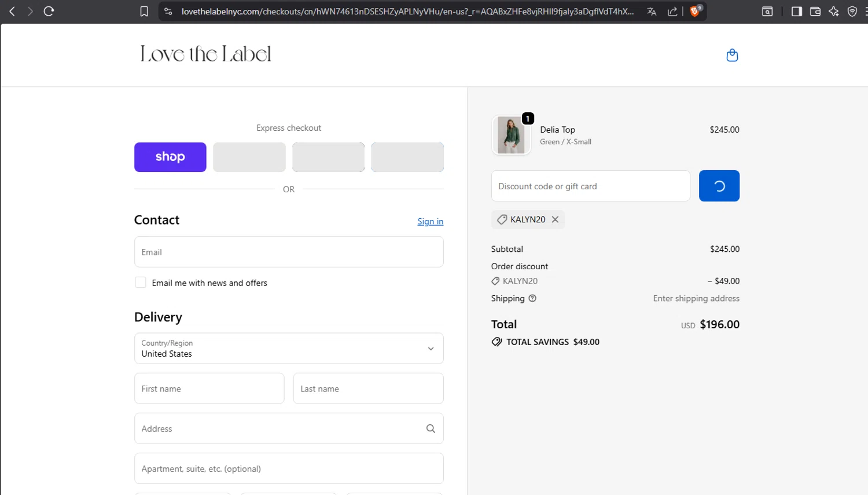The height and width of the screenshot is (495, 868).
Task: Click the Green / X-Small variant text
Action: pyautogui.click(x=565, y=142)
